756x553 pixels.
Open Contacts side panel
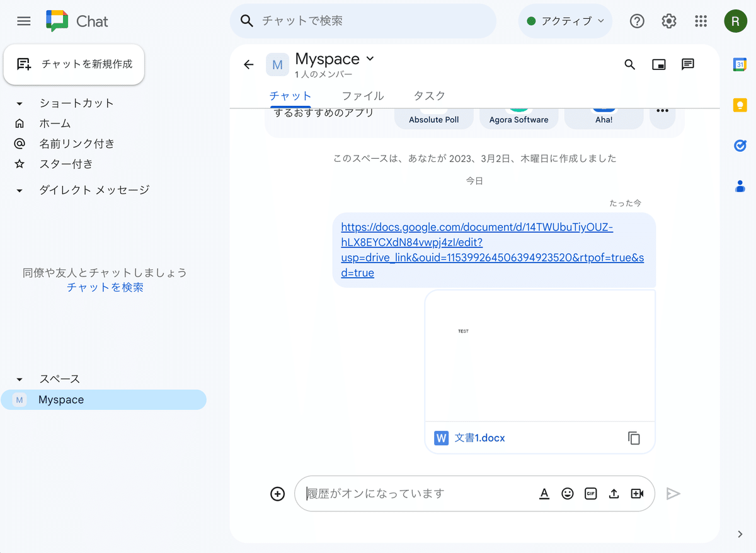tap(740, 186)
